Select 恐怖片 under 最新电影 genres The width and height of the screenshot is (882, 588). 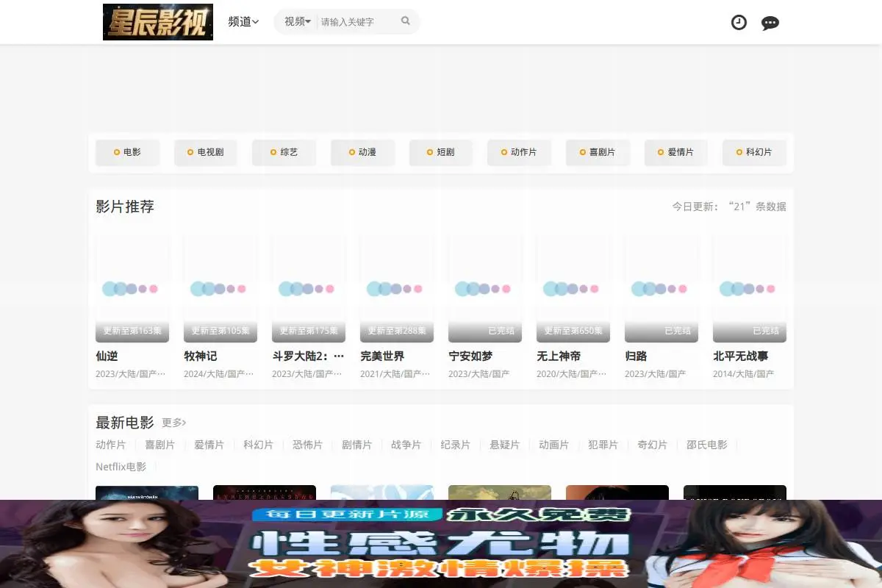tap(307, 445)
